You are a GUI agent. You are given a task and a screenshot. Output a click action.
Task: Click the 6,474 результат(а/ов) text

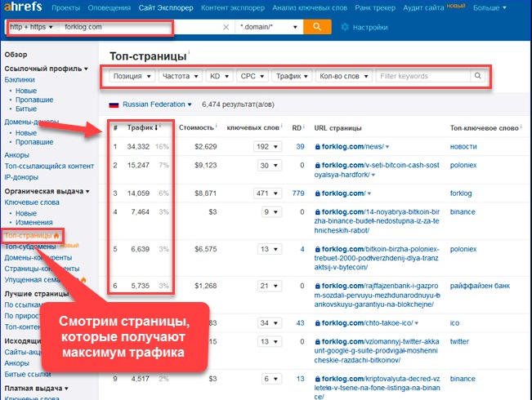238,104
